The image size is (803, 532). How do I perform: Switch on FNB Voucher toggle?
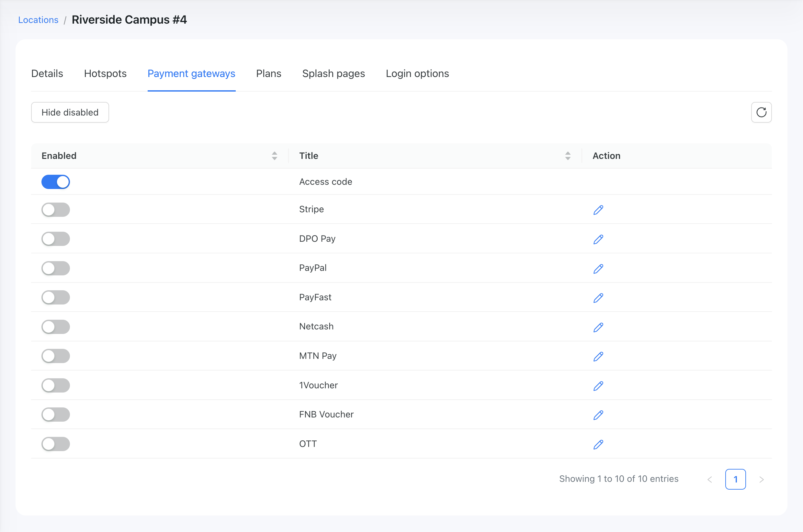coord(56,415)
